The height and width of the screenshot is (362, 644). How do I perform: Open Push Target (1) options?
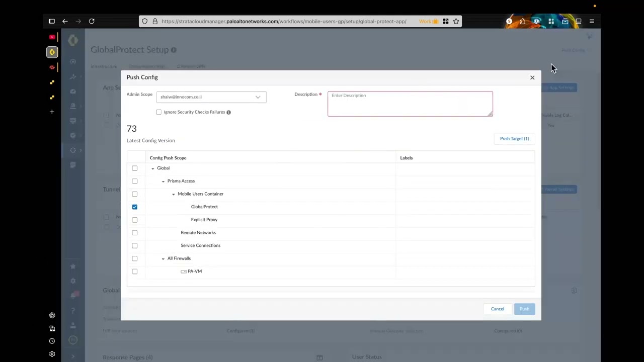click(514, 139)
